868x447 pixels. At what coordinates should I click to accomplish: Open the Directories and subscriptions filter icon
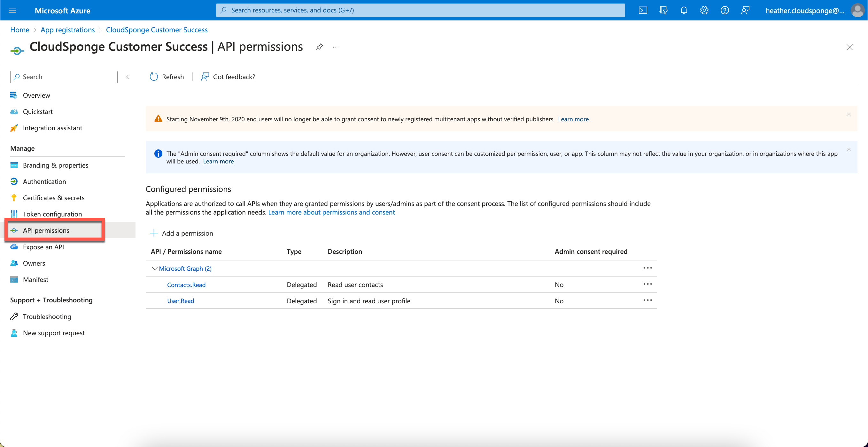pyautogui.click(x=663, y=11)
